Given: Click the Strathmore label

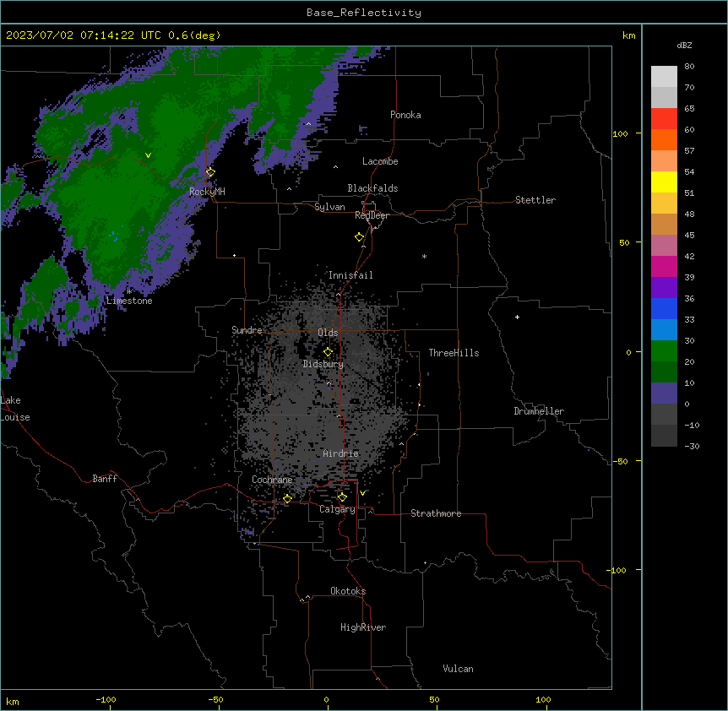Looking at the screenshot, I should coord(436,513).
